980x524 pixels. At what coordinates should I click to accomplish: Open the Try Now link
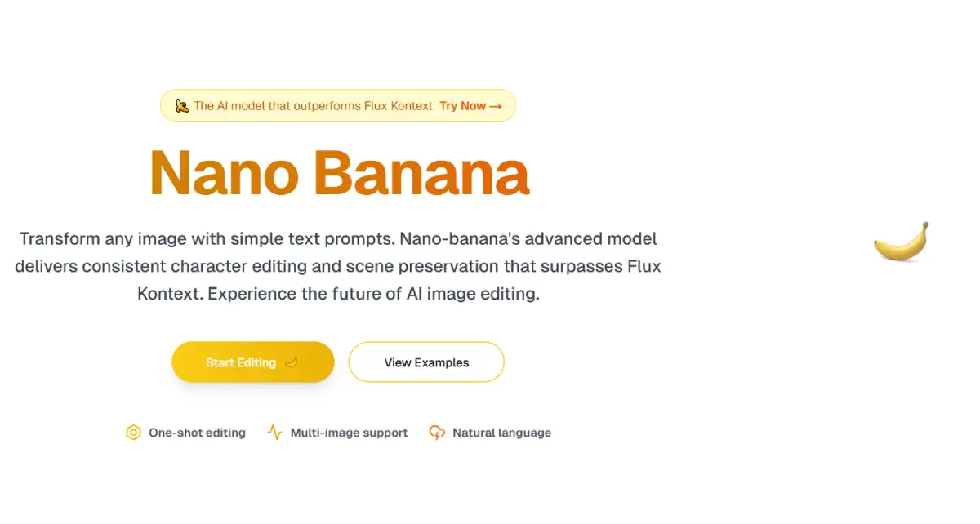coord(463,106)
